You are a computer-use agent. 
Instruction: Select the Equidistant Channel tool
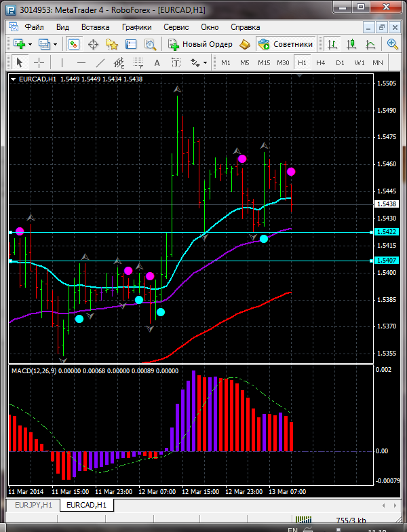pos(119,62)
